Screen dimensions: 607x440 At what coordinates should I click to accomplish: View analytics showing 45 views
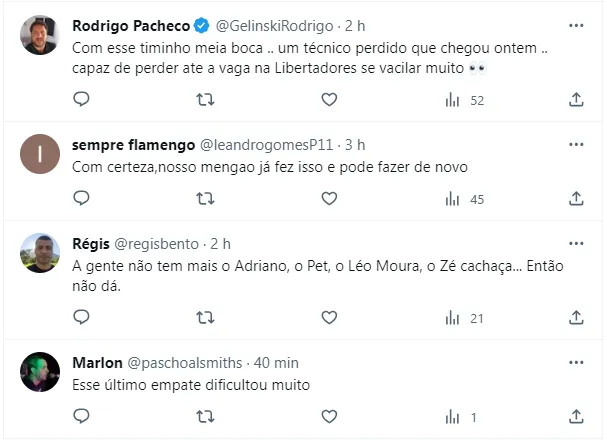pos(464,199)
